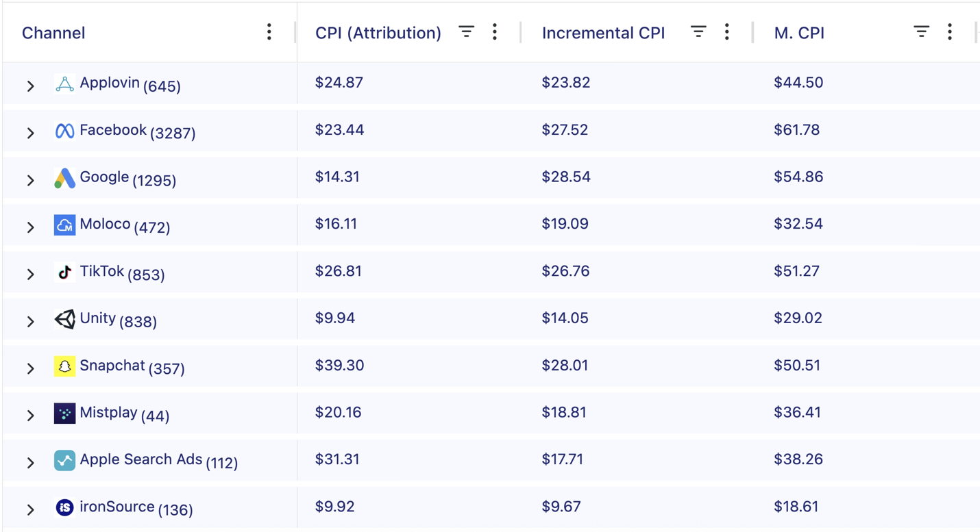
Task: Select the Mistplay channel name
Action: (x=108, y=412)
